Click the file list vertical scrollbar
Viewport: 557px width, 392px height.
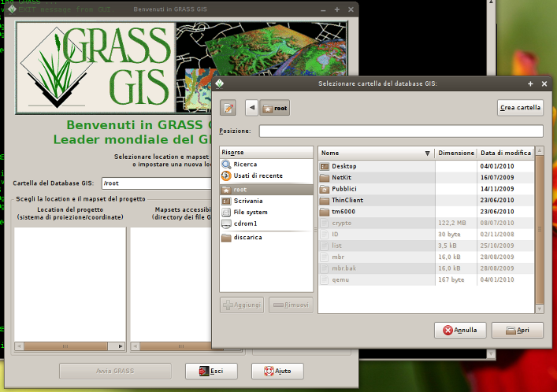coord(540,230)
